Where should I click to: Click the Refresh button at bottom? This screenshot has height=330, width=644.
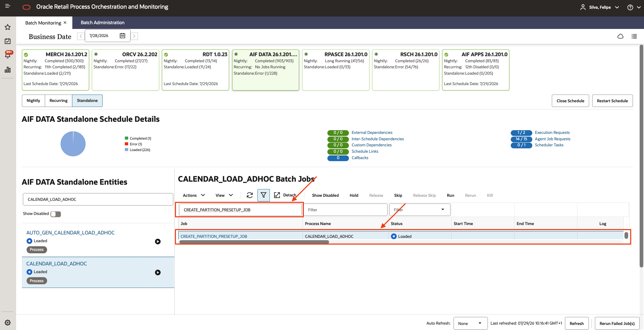(577, 324)
